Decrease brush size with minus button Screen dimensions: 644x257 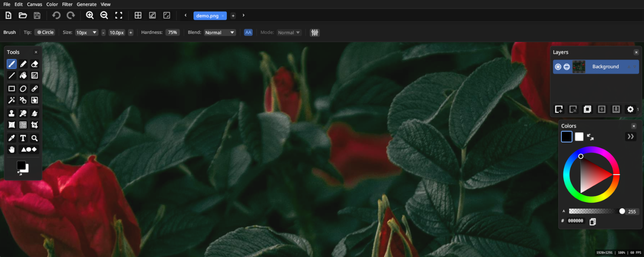pyautogui.click(x=103, y=33)
